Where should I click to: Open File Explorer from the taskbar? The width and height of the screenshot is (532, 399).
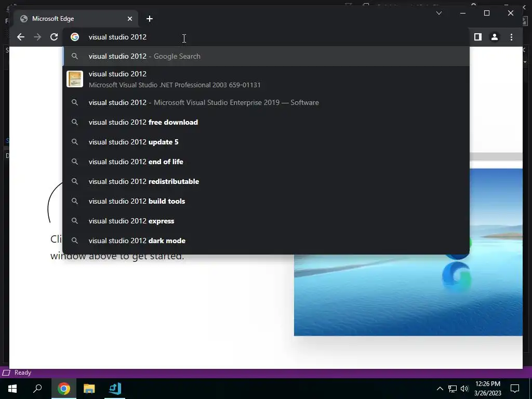[89, 389]
